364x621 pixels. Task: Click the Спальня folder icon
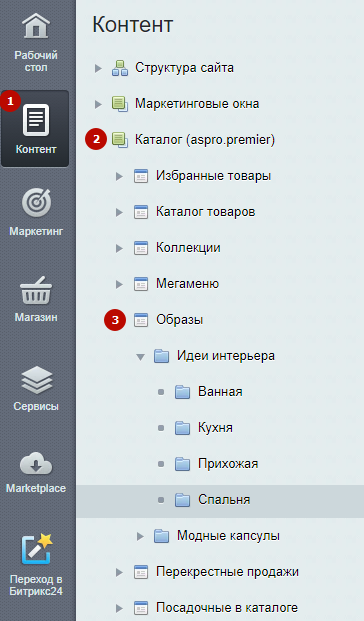tap(182, 500)
